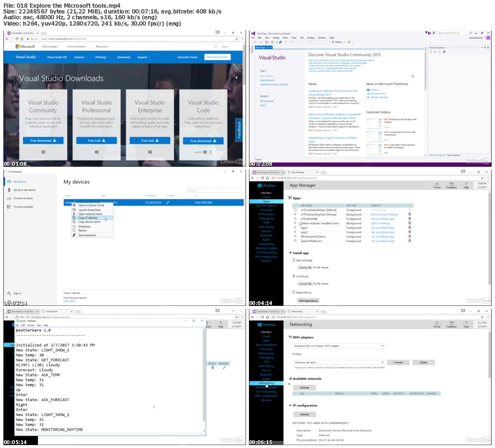Click Power icon in Networking page header

[x=437, y=323]
